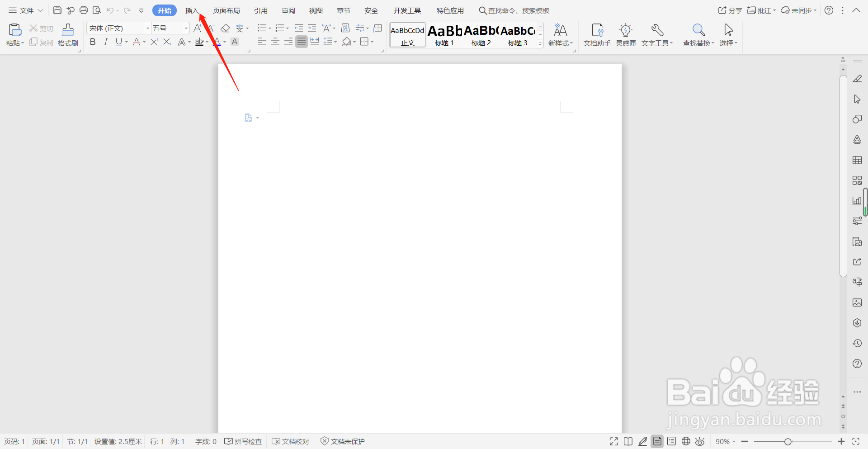Click the table icon in right sidebar
Screen dimensions: 868x449
(x=857, y=160)
